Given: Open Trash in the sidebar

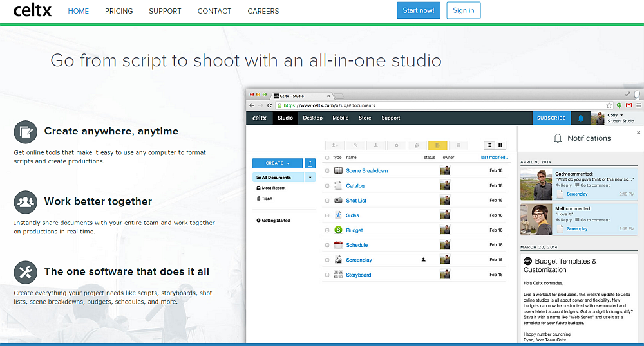Looking at the screenshot, I should (265, 199).
